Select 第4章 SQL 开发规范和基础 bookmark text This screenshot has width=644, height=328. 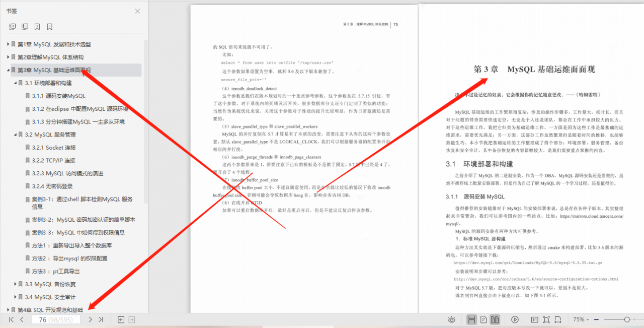(50, 310)
